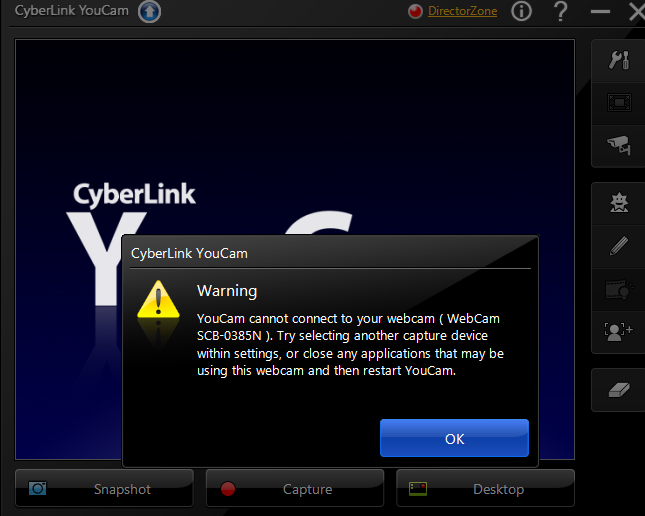Image resolution: width=645 pixels, height=516 pixels.
Task: Start recording with the Capture button
Action: tap(295, 488)
